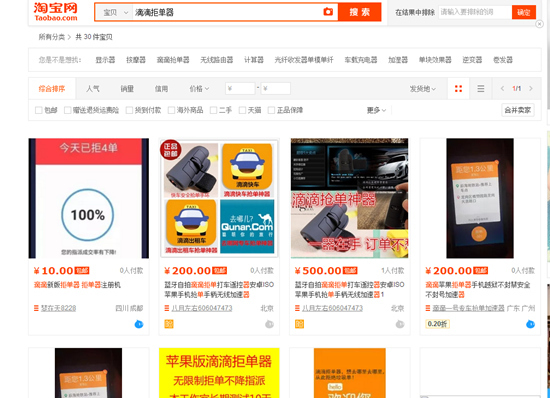550x398 pixels.
Task: Go to next results page arrow
Action: click(x=531, y=89)
